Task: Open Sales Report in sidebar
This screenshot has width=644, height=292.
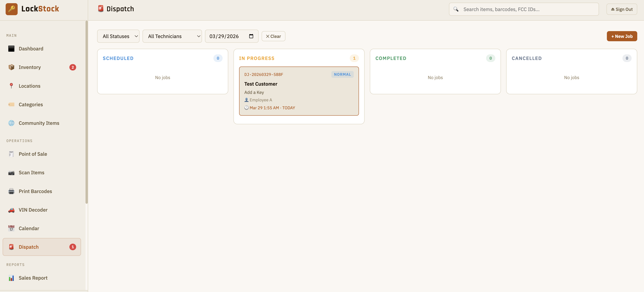Action: (x=33, y=278)
